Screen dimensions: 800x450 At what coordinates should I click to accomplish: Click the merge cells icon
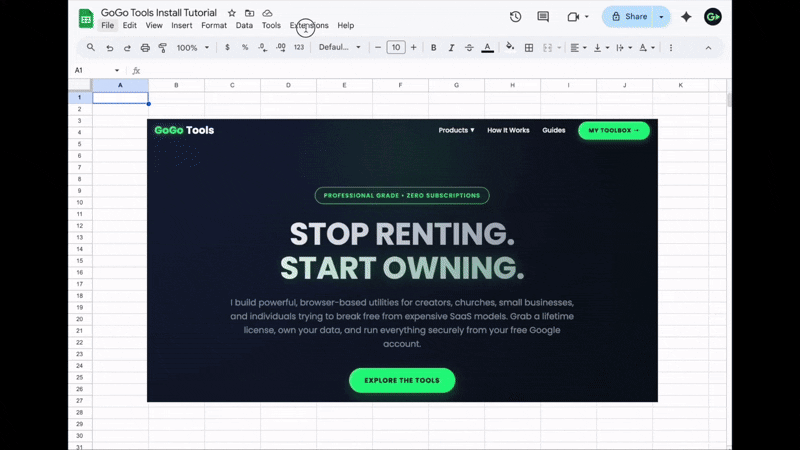(x=547, y=47)
